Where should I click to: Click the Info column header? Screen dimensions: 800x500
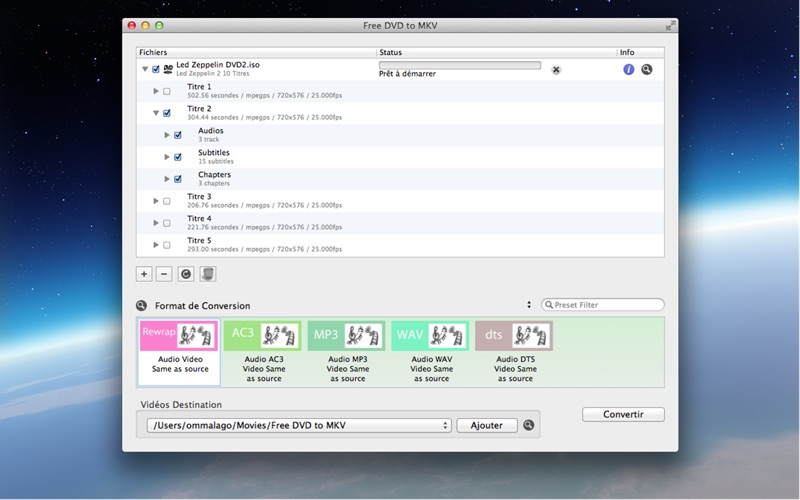640,52
